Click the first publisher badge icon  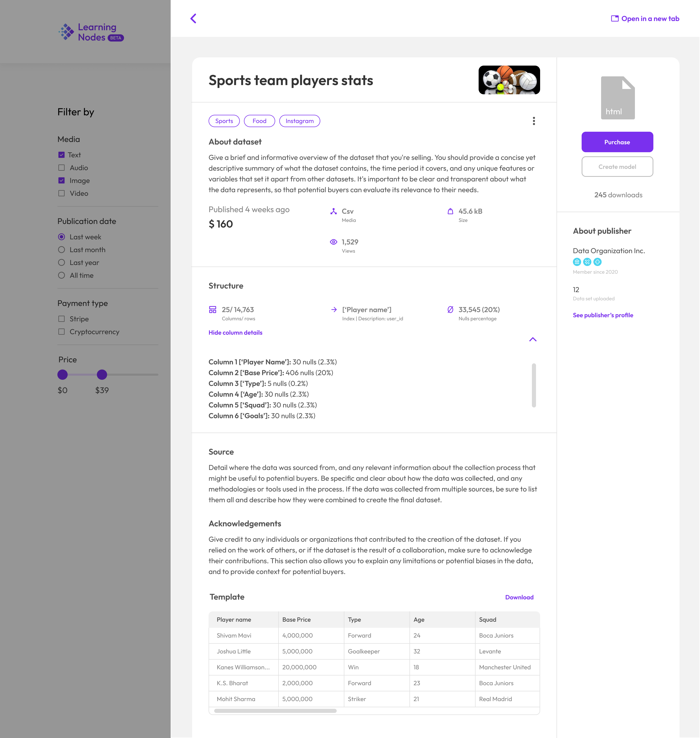tap(577, 262)
